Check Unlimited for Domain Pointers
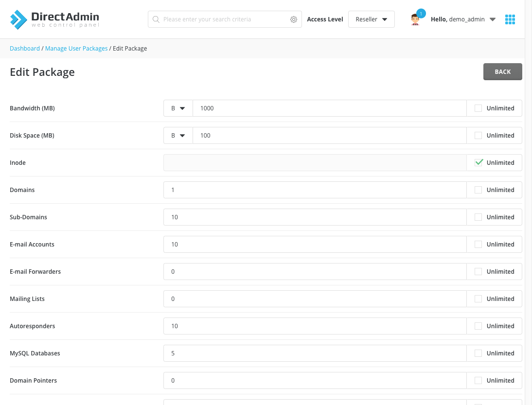The height and width of the screenshot is (405, 532). 478,380
